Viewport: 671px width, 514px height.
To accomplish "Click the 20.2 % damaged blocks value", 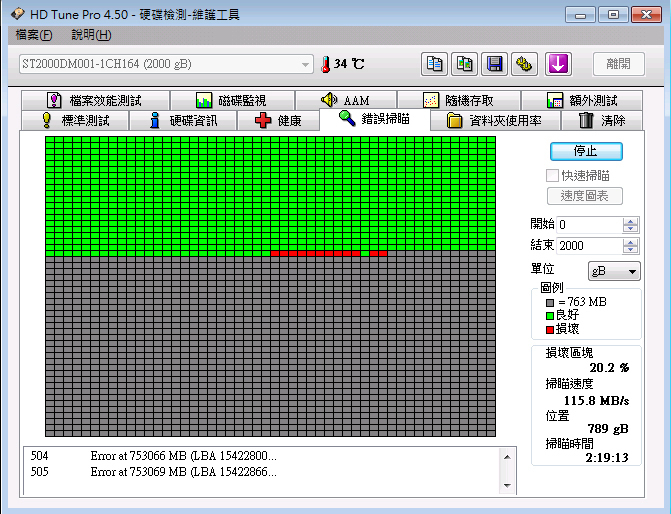I will point(609,368).
